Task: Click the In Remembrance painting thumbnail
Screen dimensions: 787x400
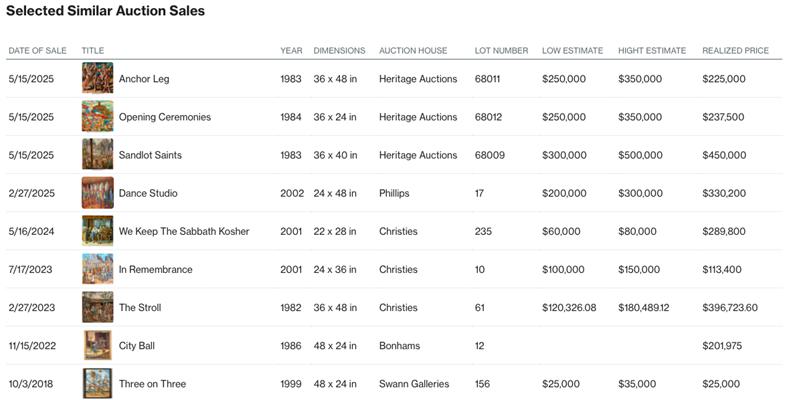Action: click(x=97, y=269)
